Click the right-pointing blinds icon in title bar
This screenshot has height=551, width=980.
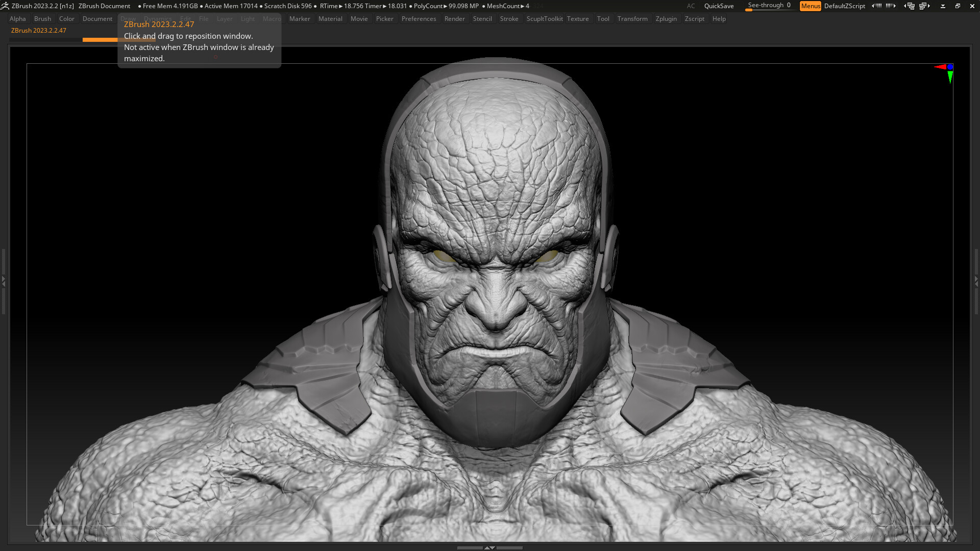tap(890, 6)
